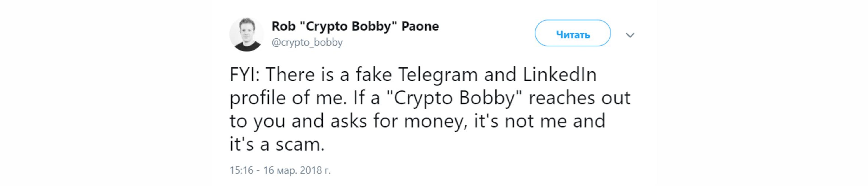The height and width of the screenshot is (186, 868).
Task: Open the 15:16 - 16 мар. 2018 timestamp
Action: [280, 170]
